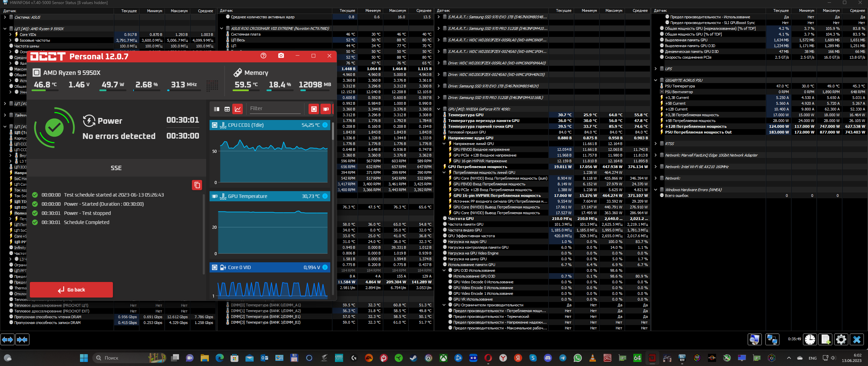Open HWiNFO settings gear icon
This screenshot has width=868, height=366.
(x=841, y=339)
